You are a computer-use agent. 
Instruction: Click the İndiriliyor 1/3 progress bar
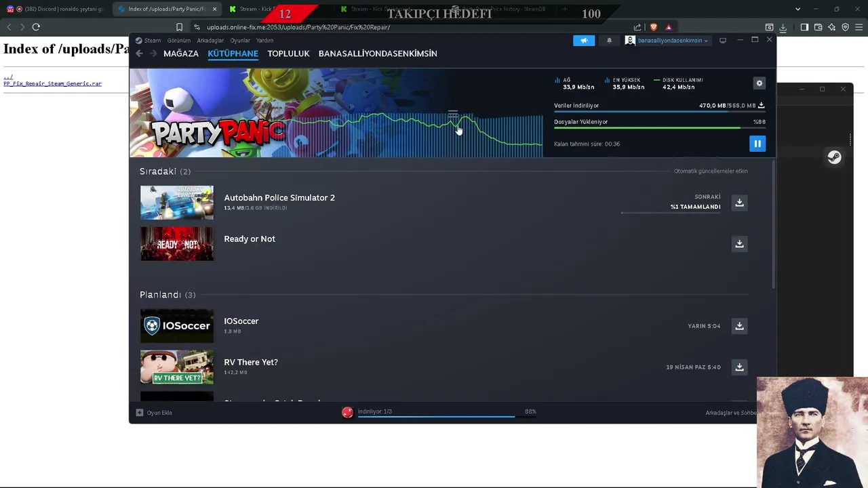pos(447,416)
